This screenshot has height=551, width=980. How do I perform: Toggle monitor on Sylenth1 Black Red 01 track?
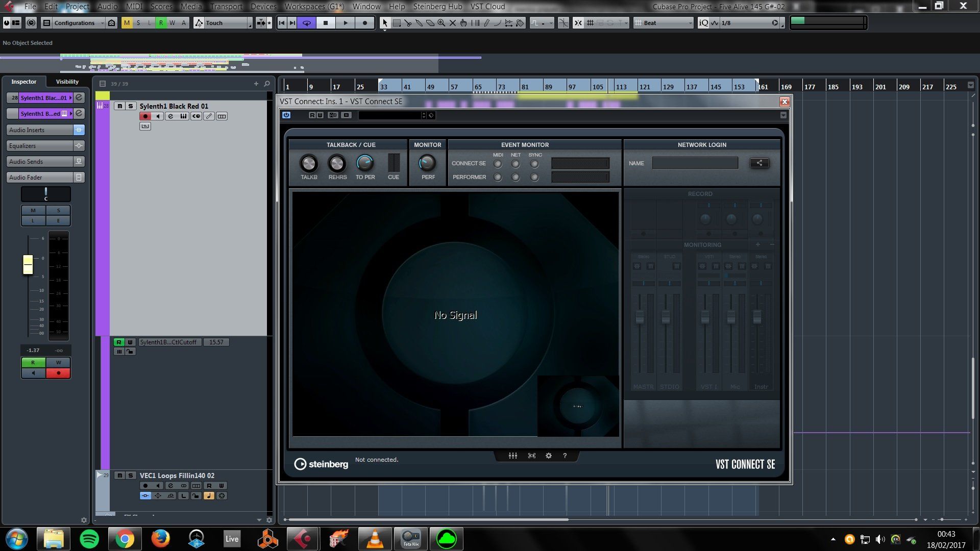158,116
